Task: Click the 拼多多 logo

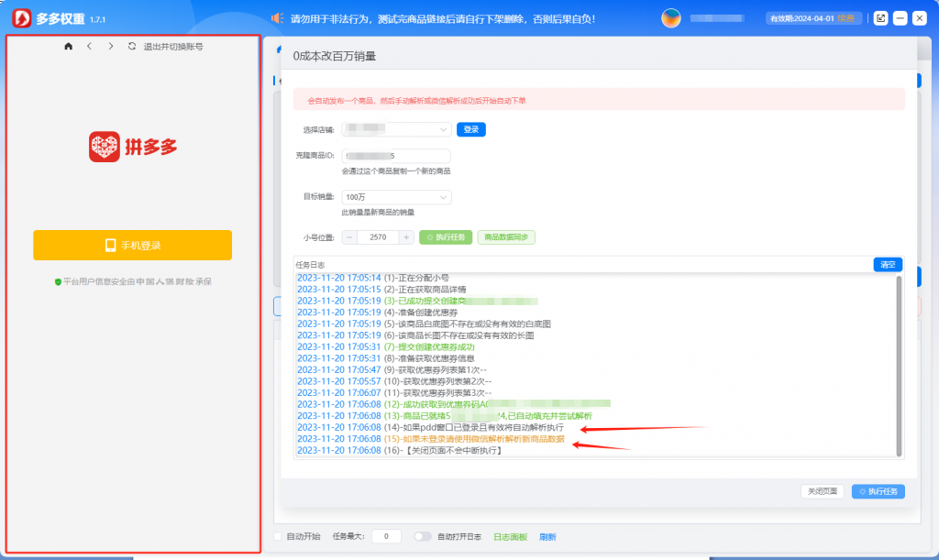Action: click(x=133, y=147)
